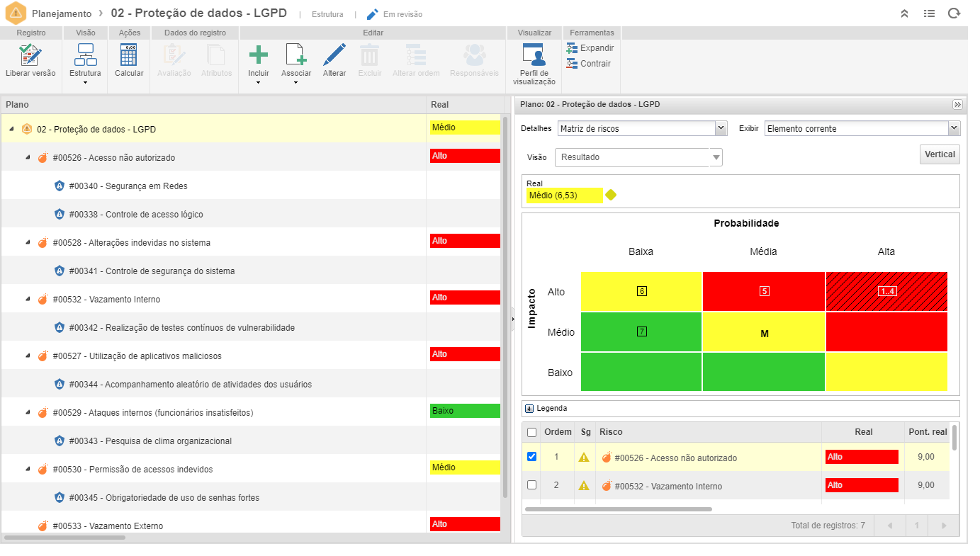Click the Vertical button
The height and width of the screenshot is (556, 980).
pyautogui.click(x=940, y=154)
